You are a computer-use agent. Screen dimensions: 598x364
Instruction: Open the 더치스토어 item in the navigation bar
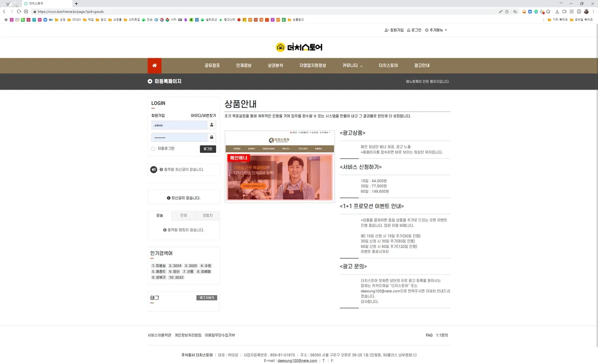click(x=388, y=66)
